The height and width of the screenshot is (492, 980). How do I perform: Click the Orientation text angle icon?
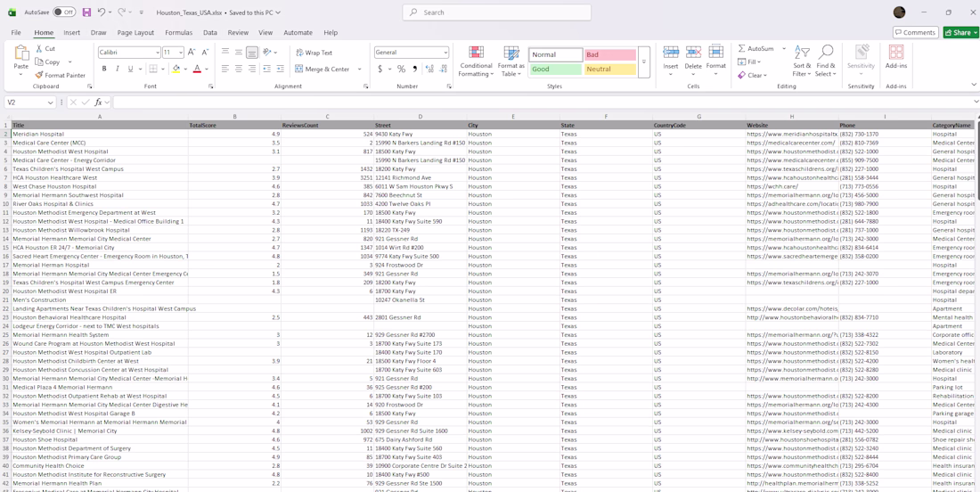pos(267,53)
